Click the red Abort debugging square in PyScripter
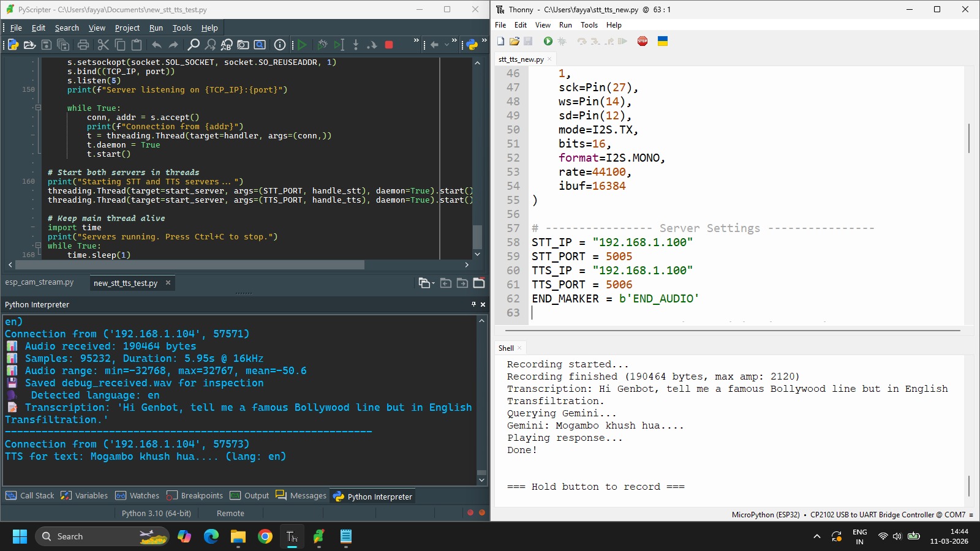 [x=388, y=45]
